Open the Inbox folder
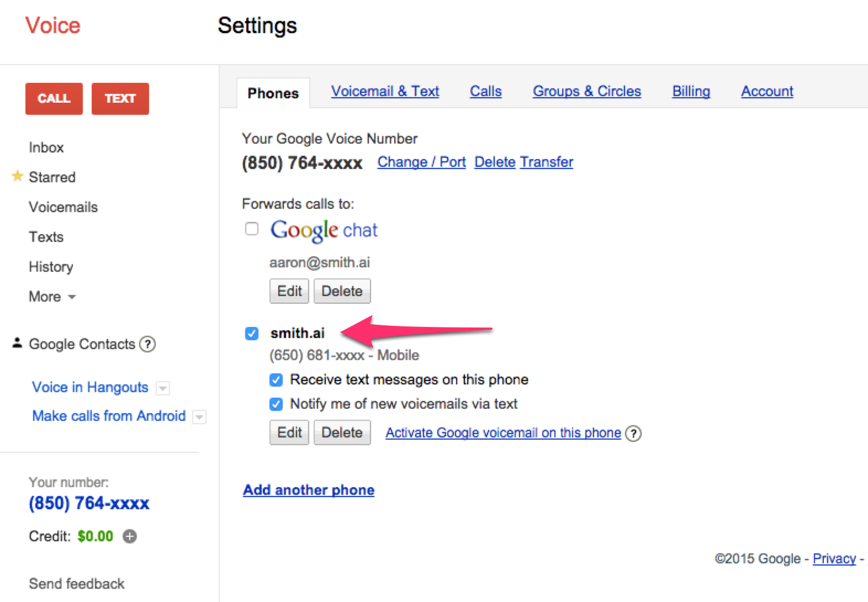The image size is (868, 602). [46, 147]
